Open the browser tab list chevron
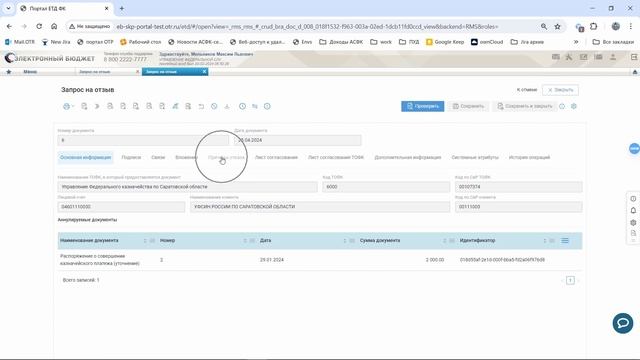640x360 pixels. coord(8,8)
